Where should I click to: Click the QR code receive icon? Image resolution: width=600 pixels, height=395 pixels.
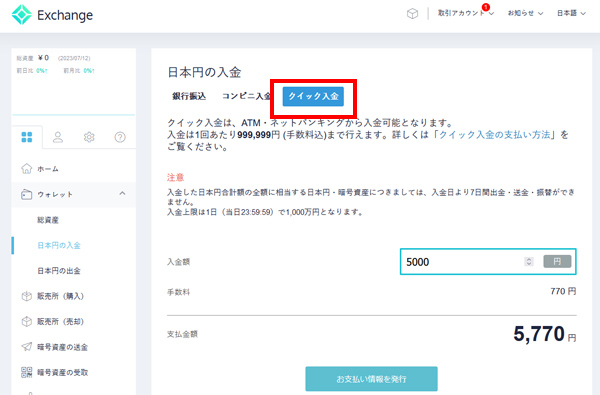click(x=26, y=372)
